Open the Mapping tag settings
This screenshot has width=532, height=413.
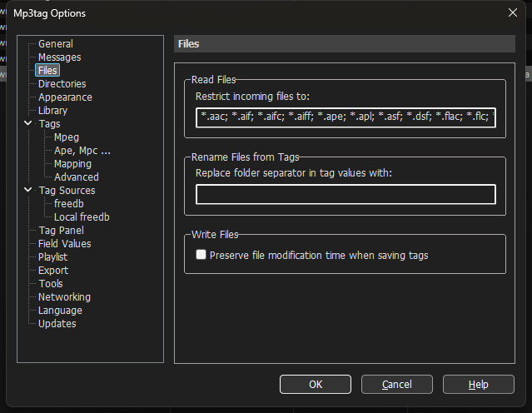pyautogui.click(x=72, y=163)
